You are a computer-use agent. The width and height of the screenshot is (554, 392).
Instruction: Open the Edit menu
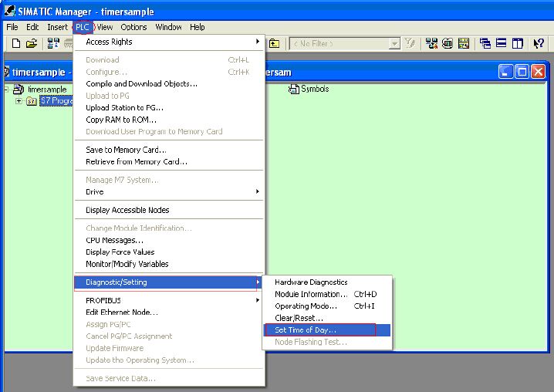click(x=32, y=27)
